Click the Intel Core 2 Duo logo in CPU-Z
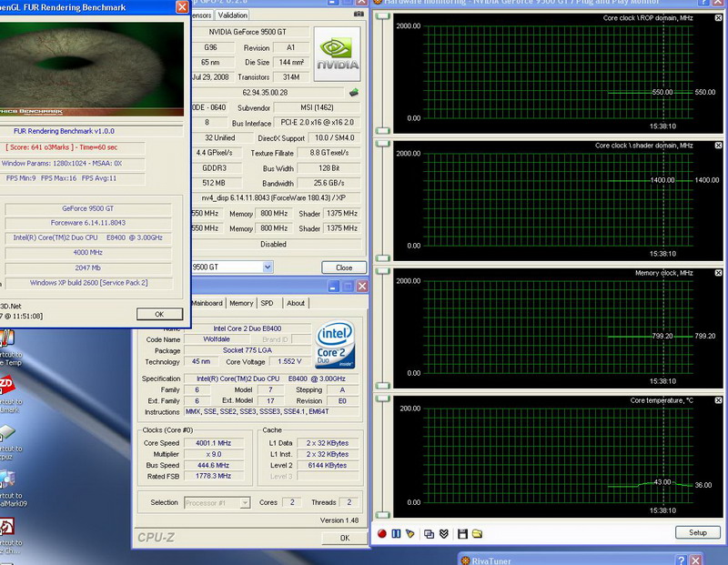Image resolution: width=728 pixels, height=565 pixels. pyautogui.click(x=335, y=345)
